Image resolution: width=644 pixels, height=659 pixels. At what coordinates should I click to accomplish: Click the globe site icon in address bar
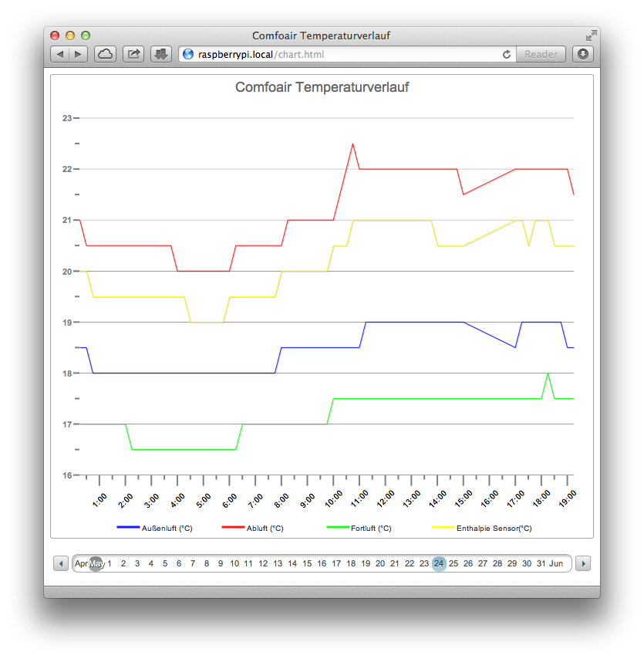point(188,54)
